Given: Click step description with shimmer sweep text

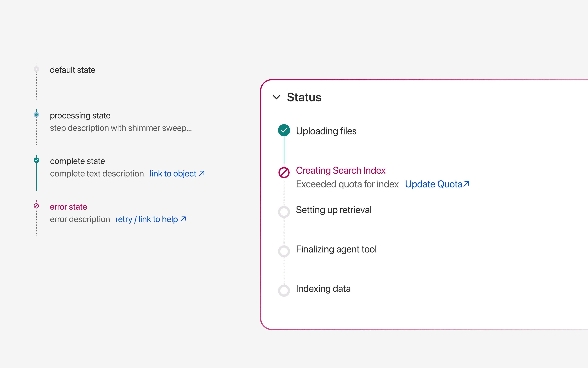Looking at the screenshot, I should [x=121, y=128].
